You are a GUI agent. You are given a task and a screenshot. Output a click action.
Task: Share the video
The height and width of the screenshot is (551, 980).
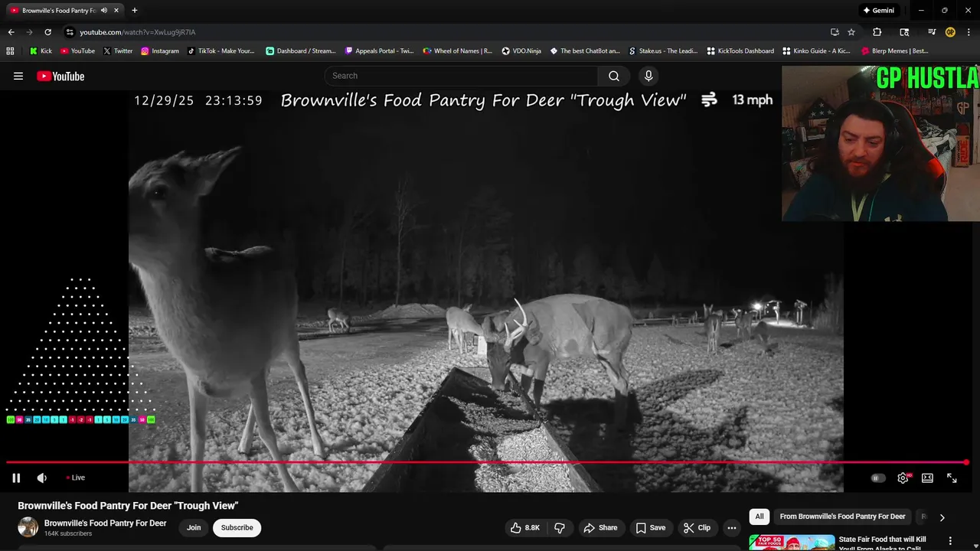600,527
